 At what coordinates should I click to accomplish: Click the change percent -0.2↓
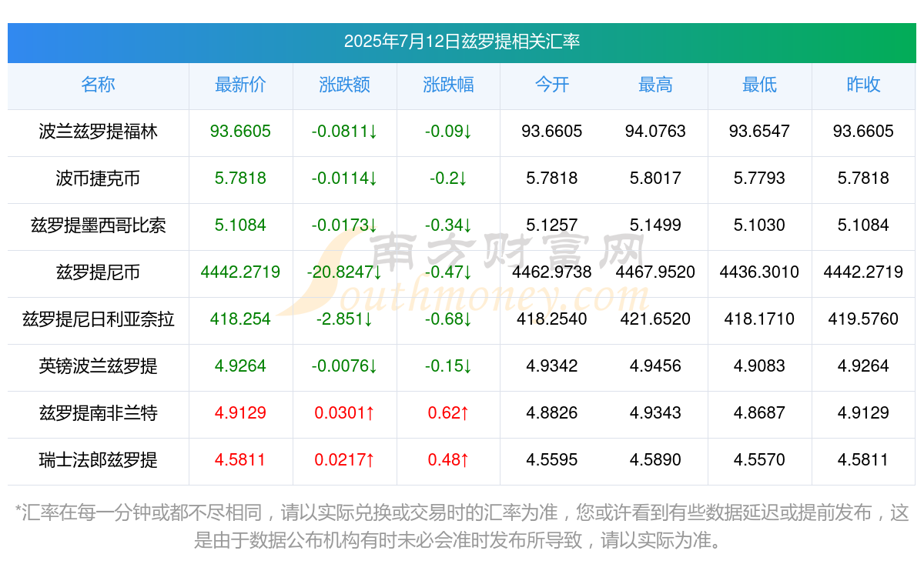pos(448,179)
